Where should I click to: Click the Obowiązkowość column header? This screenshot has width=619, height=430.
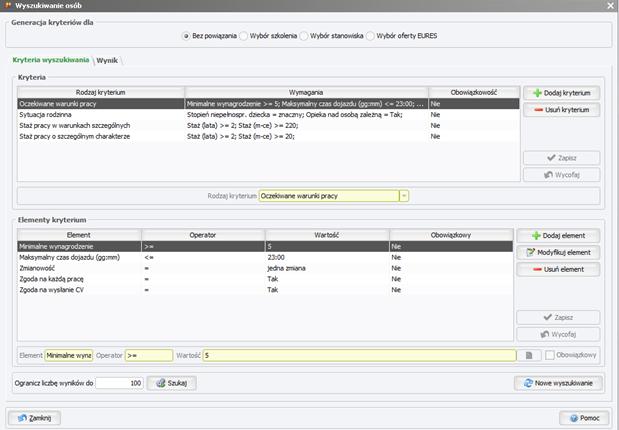[x=474, y=92]
